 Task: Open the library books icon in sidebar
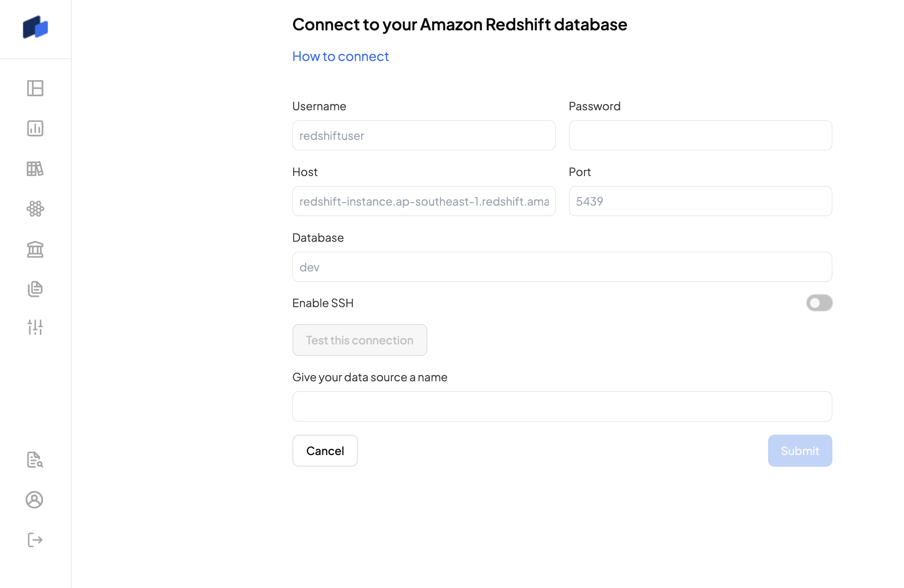tap(35, 168)
